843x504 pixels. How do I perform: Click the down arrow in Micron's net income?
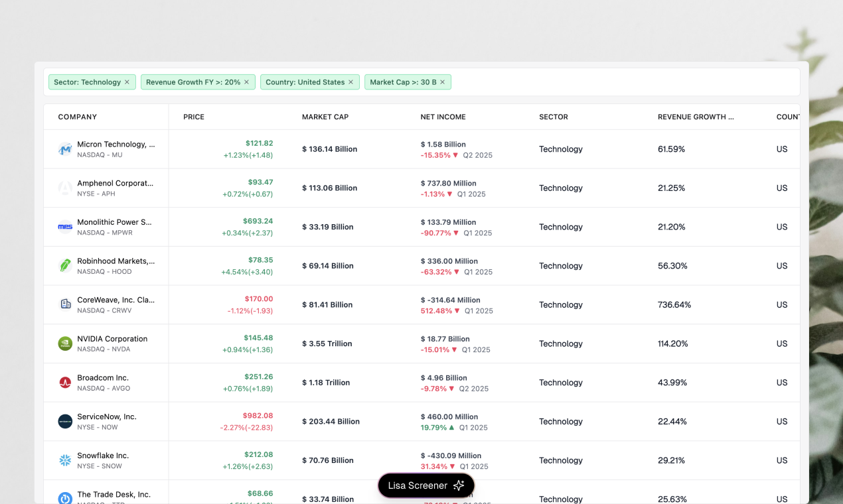455,155
